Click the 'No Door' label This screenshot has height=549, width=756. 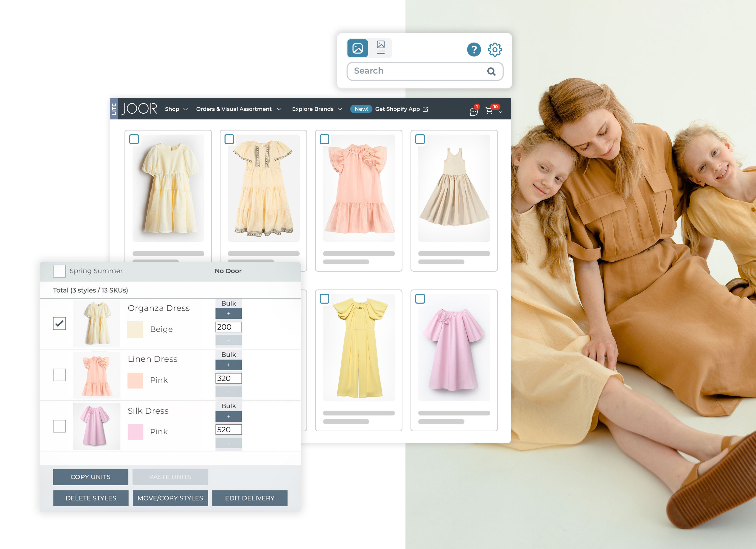[x=228, y=271]
